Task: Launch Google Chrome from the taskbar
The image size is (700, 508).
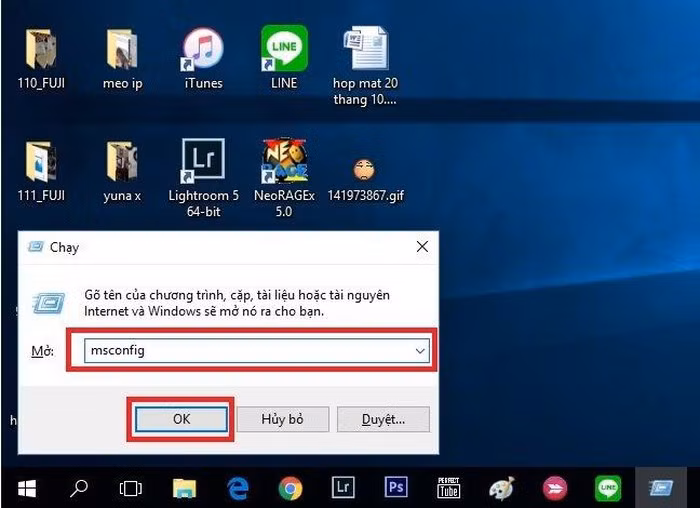Action: tap(290, 488)
